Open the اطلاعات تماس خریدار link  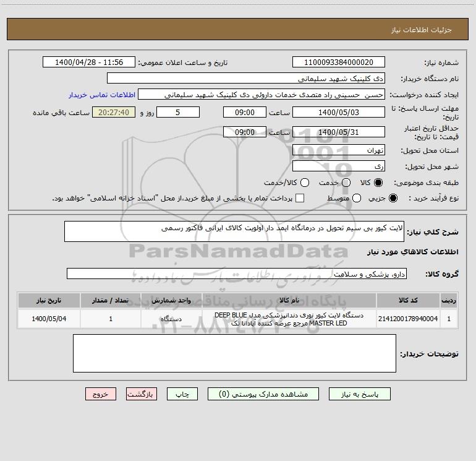pos(102,95)
